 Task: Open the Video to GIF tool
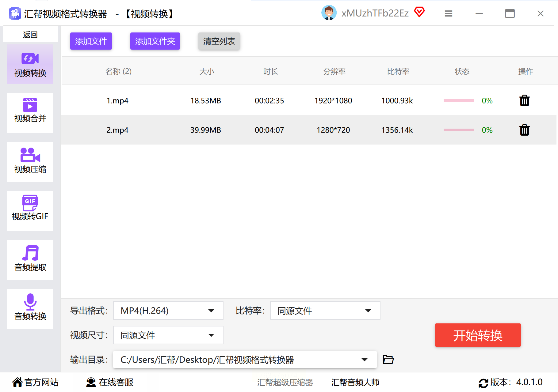pos(30,211)
